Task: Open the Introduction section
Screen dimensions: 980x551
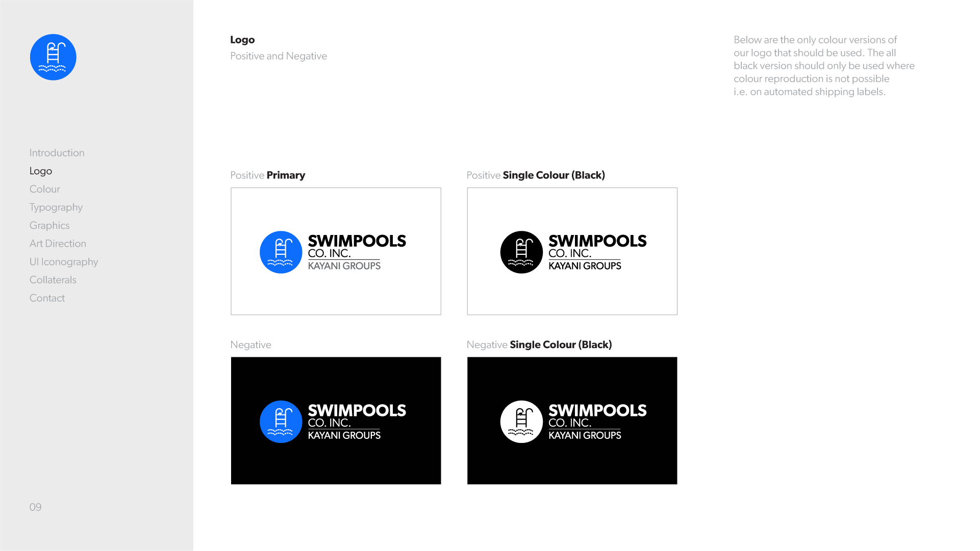Action: point(57,153)
